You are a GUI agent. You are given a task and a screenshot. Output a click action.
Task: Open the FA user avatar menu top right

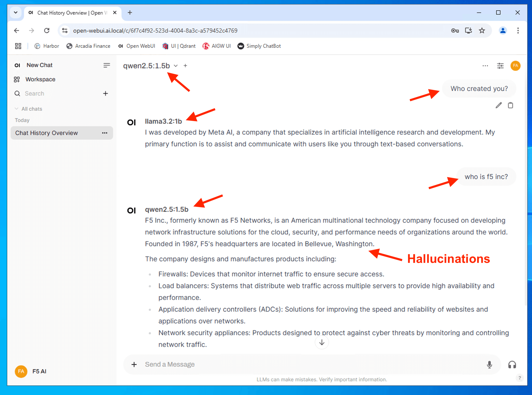point(515,66)
